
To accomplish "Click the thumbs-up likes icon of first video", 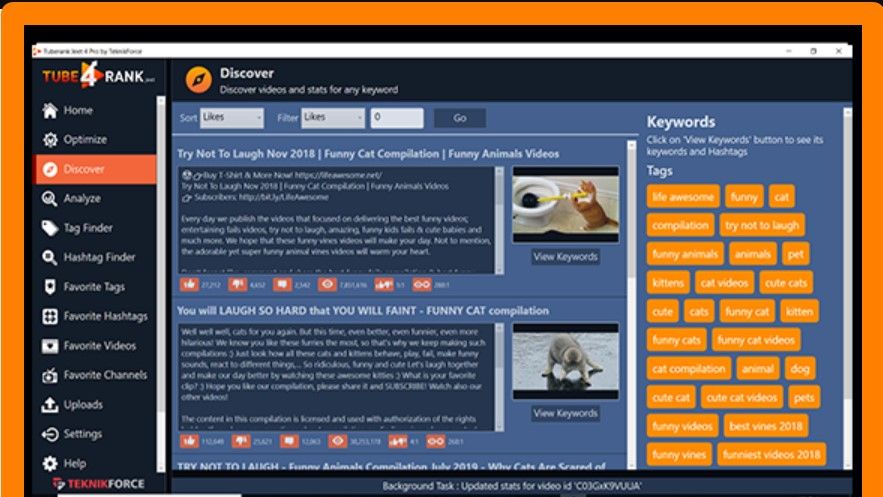I will (x=189, y=284).
